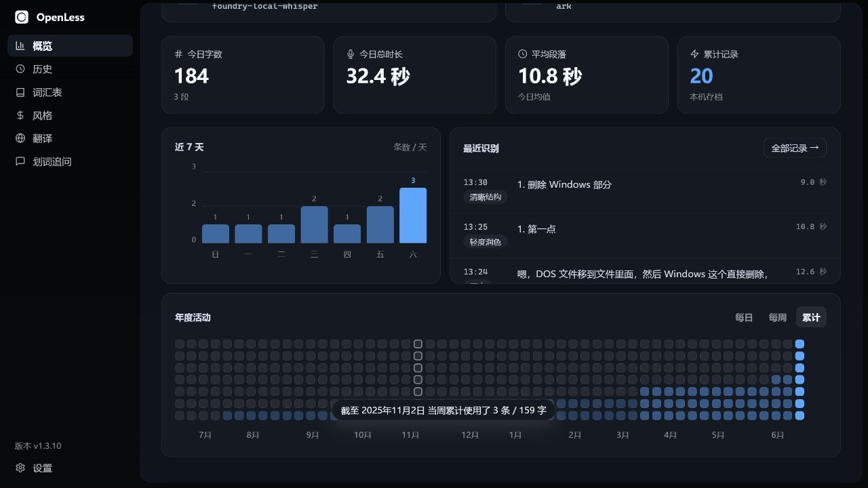Click the 今日字数 184 stat card
This screenshot has height=488, width=868.
click(243, 75)
